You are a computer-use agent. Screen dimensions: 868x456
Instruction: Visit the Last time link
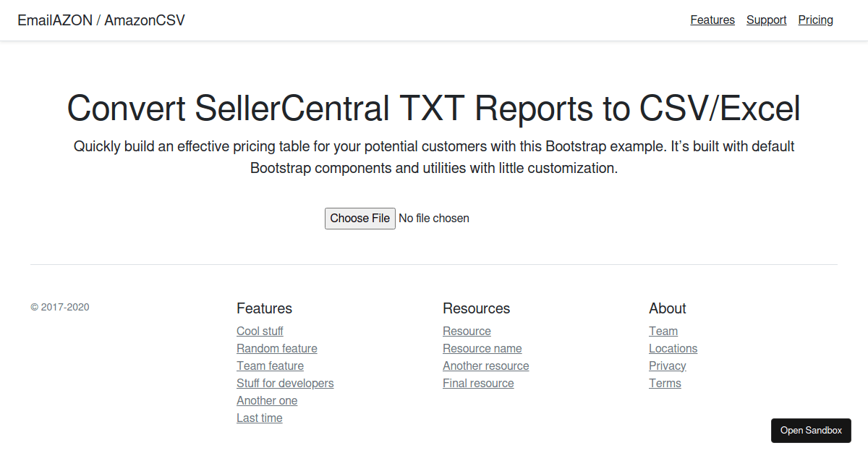260,418
